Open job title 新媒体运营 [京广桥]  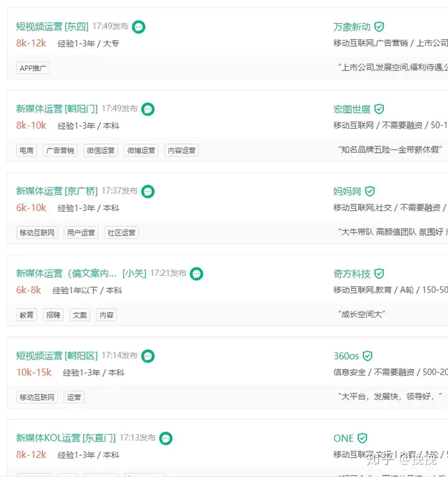57,191
